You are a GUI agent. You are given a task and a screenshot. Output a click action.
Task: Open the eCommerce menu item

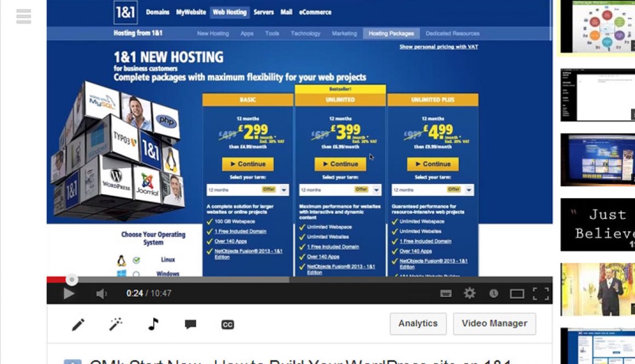tap(315, 12)
